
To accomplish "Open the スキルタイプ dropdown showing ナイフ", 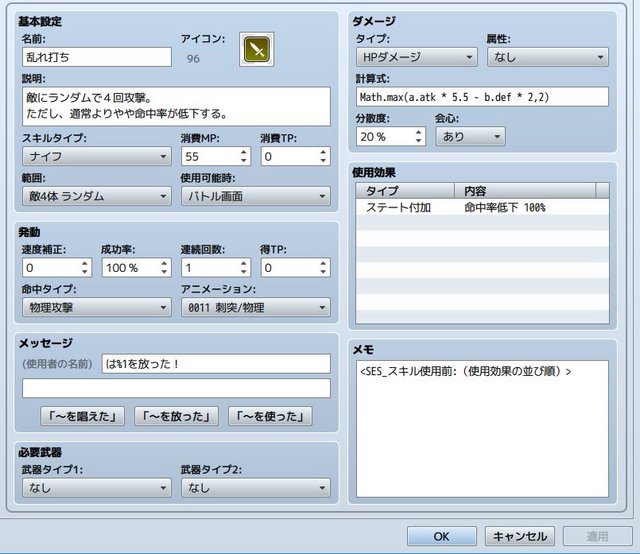I will [97, 156].
